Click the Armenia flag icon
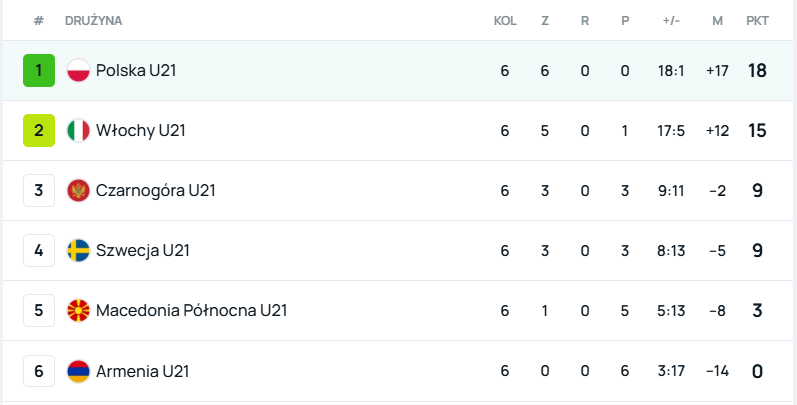 tap(78, 371)
